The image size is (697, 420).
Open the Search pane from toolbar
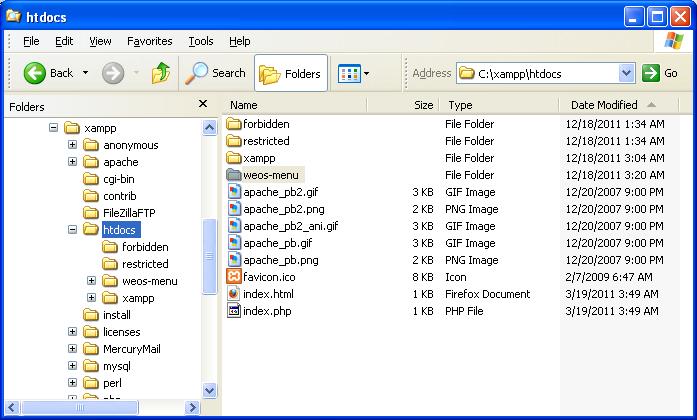click(x=216, y=73)
